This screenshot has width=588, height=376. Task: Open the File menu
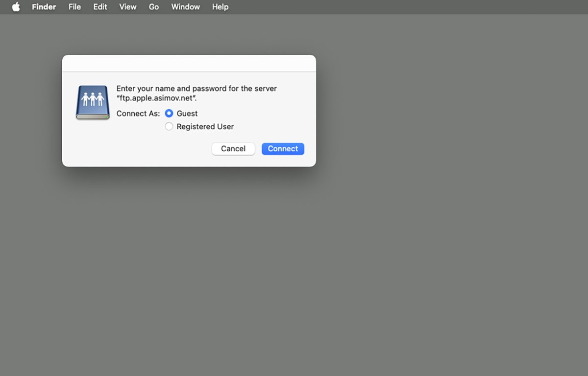74,7
